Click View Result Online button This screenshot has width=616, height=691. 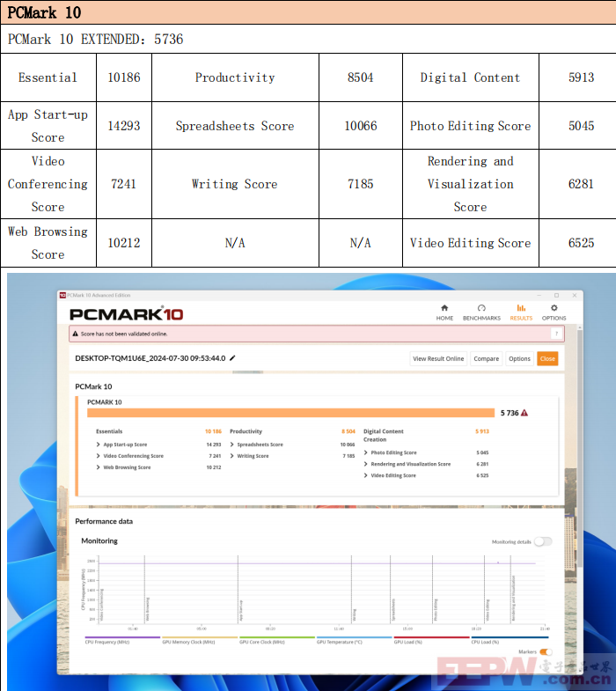point(438,359)
